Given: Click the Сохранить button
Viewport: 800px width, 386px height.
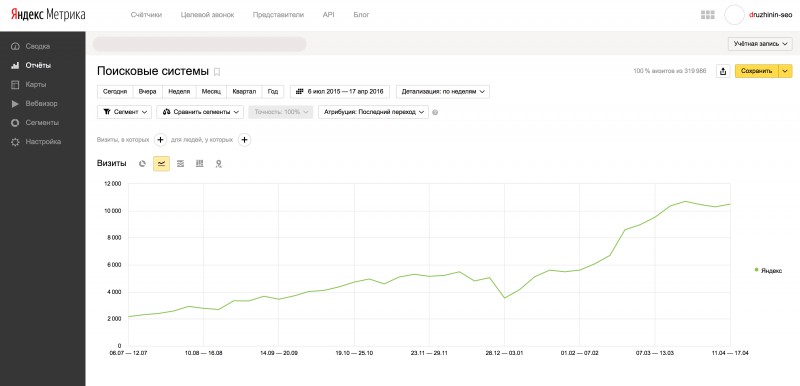Looking at the screenshot, I should pyautogui.click(x=757, y=71).
